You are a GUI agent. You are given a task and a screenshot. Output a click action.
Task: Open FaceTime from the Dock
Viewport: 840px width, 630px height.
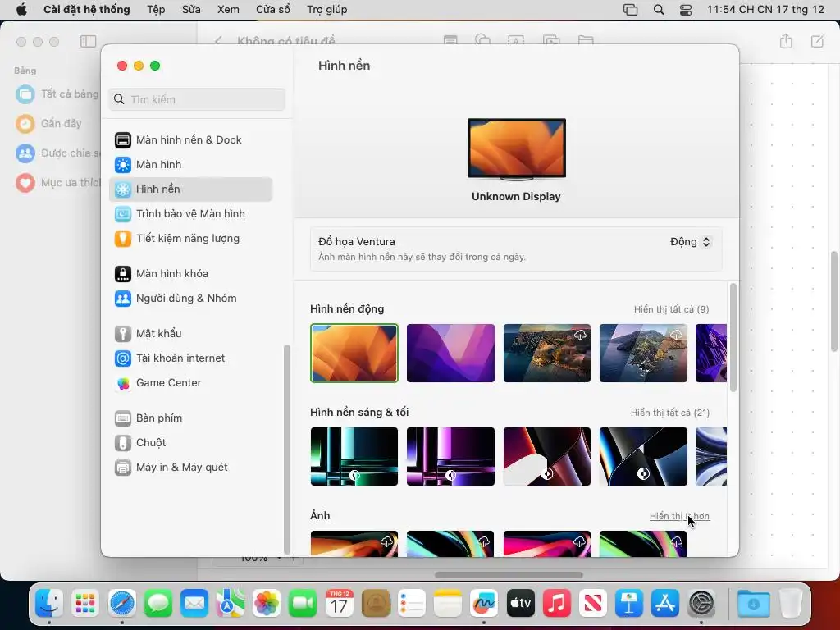(303, 603)
